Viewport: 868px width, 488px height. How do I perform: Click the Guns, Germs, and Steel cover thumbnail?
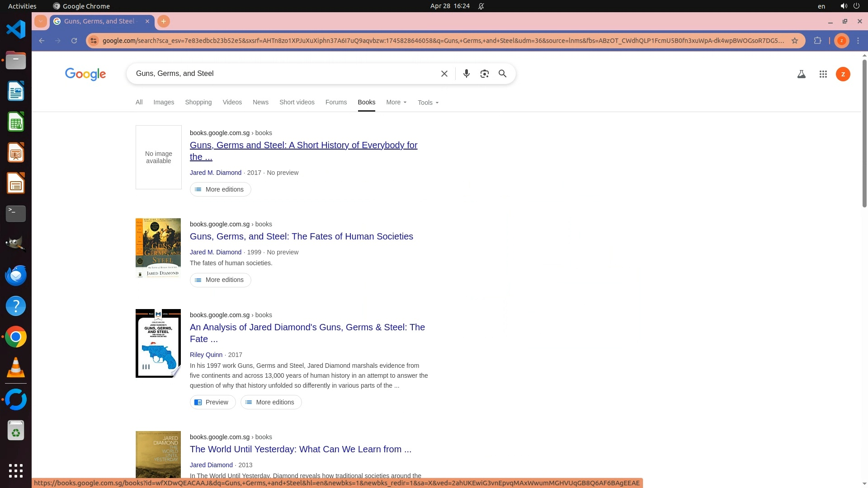point(158,248)
